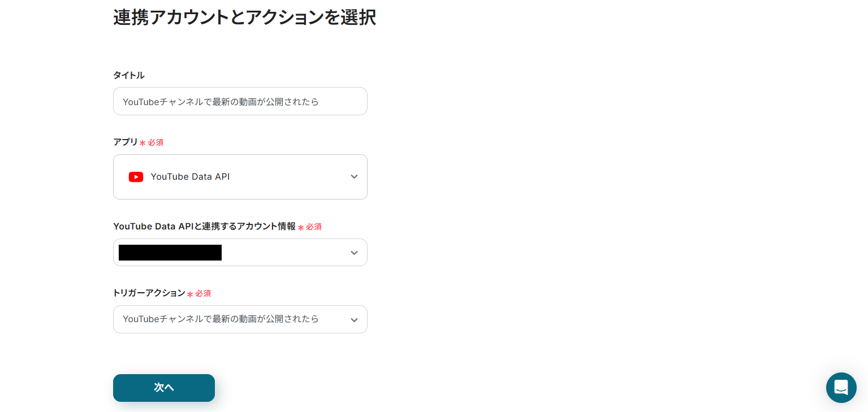
Task: Click the タイトル field placeholder text
Action: pyautogui.click(x=221, y=101)
